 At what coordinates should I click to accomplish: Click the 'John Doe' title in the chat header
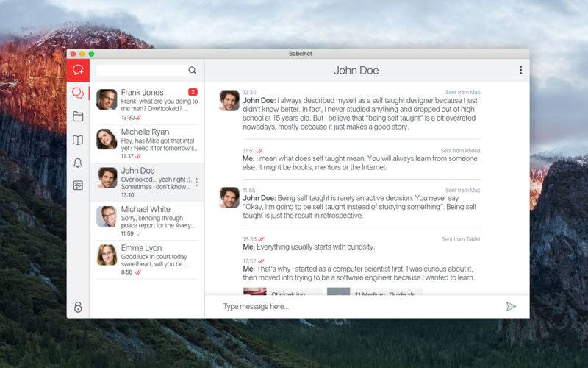[x=356, y=70]
